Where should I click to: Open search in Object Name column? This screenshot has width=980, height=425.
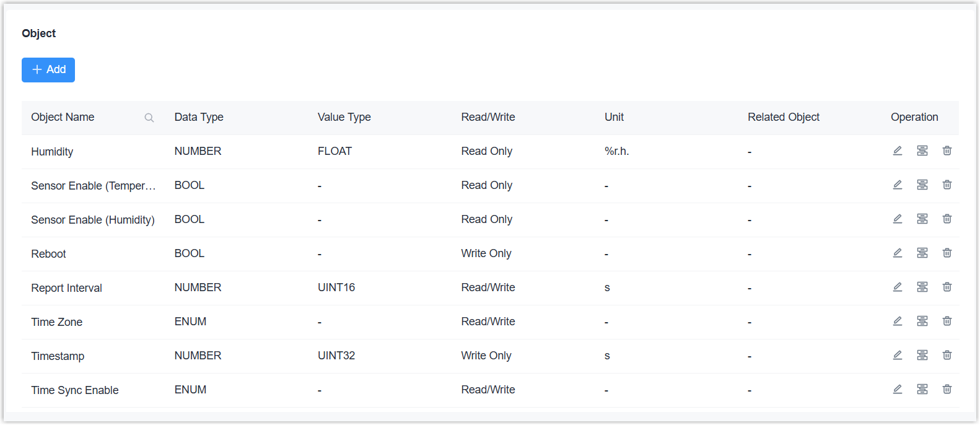pos(149,118)
